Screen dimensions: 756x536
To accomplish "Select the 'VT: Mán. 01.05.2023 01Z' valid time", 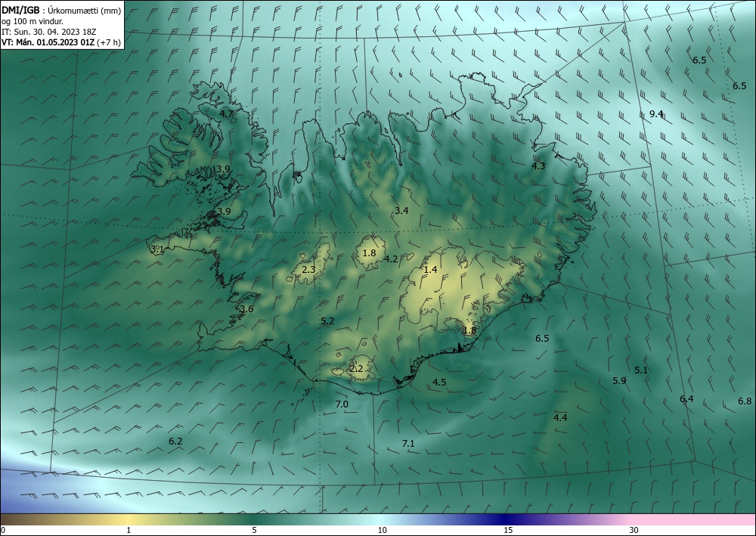I will 48,42.
